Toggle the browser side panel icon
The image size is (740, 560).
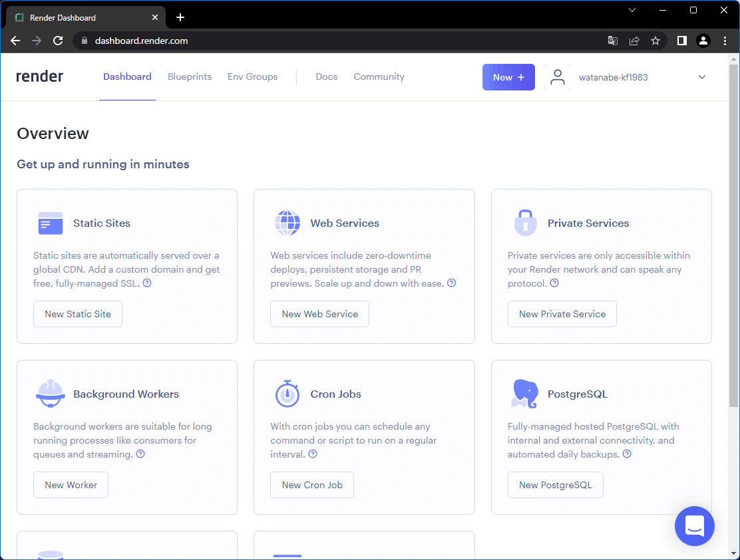coord(682,41)
